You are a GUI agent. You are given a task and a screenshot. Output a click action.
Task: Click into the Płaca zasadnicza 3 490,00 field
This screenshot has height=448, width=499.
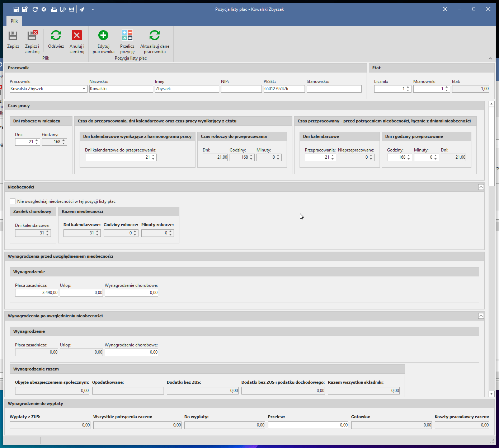click(x=37, y=293)
